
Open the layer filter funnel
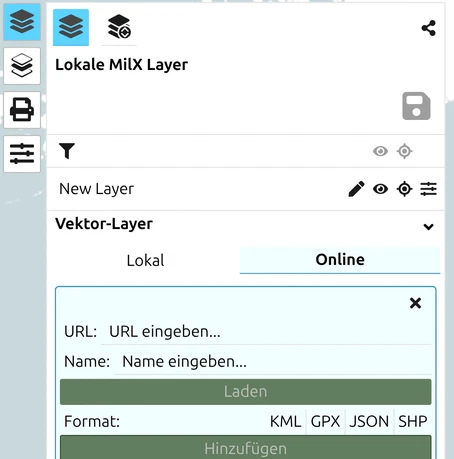tap(67, 151)
